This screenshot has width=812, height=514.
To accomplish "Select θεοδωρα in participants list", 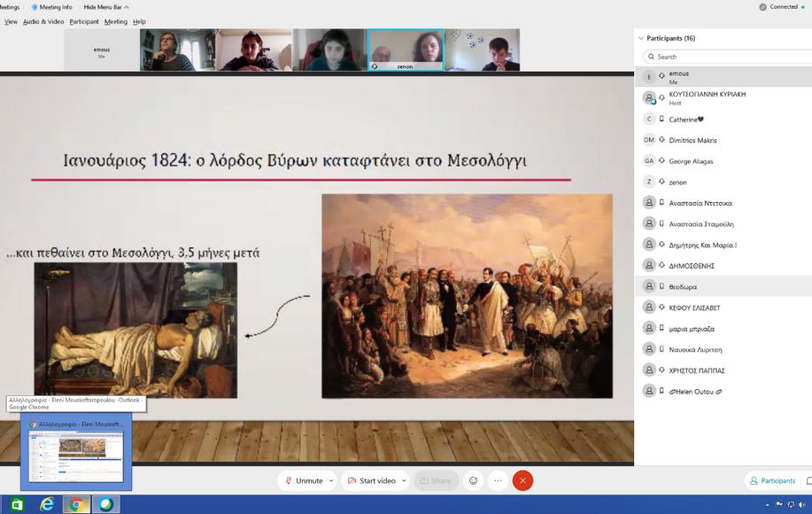I will (723, 286).
